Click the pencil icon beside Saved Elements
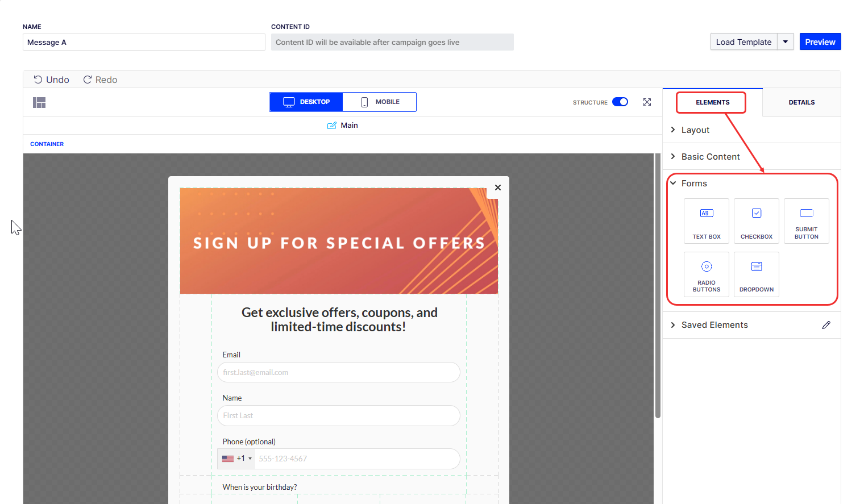 (x=826, y=325)
